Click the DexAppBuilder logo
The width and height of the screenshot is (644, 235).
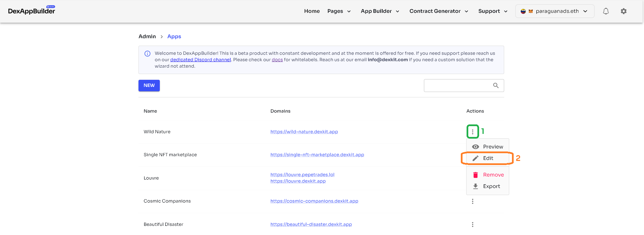coord(31,11)
